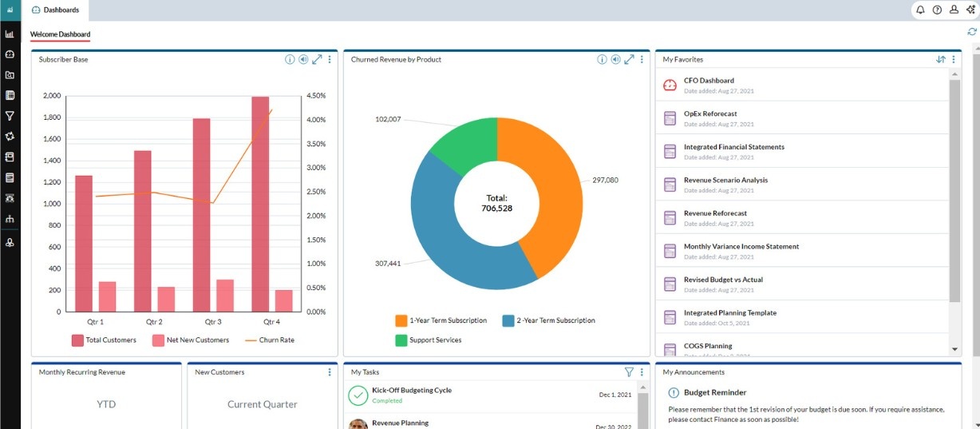
Task: Click the calendar sheet icon in sidebar
Action: click(x=10, y=95)
